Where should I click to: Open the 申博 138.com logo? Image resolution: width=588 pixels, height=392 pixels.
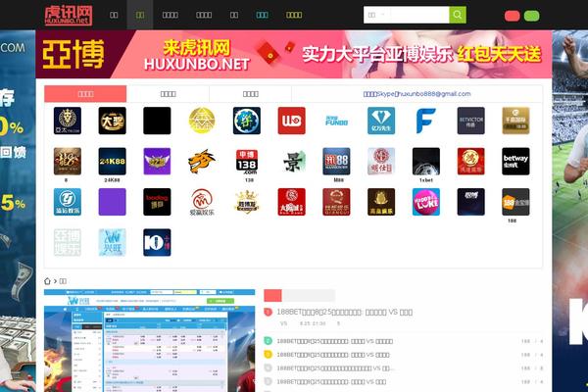coord(247,162)
